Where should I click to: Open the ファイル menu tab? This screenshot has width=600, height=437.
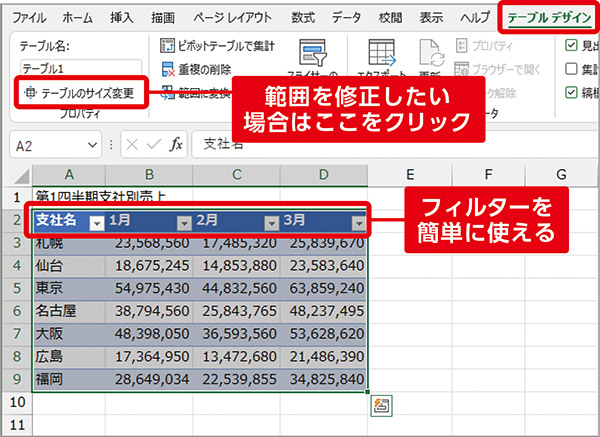coord(29,18)
